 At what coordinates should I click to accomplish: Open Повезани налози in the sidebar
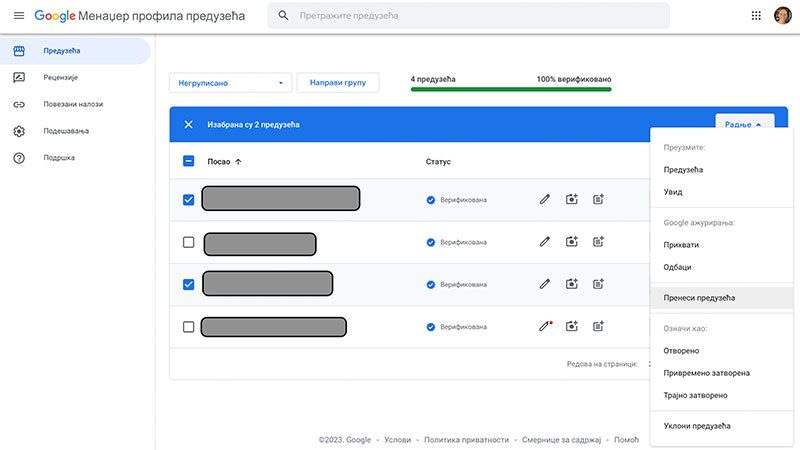click(73, 104)
